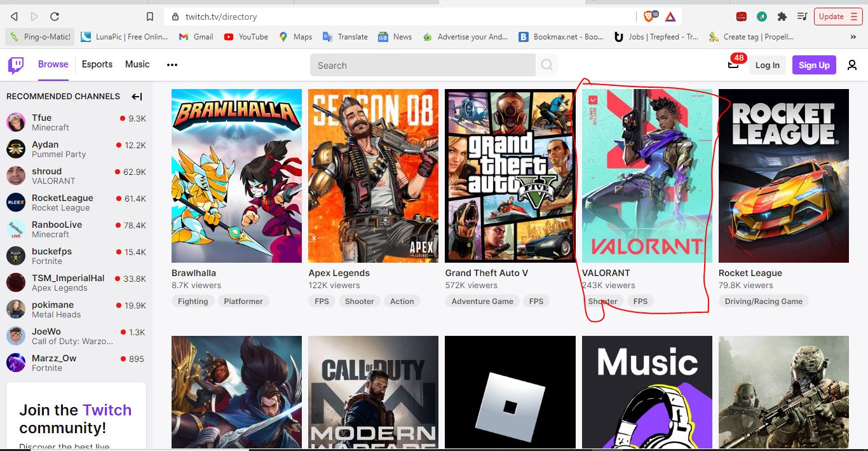Open the more options three-dot menu

[x=172, y=65]
